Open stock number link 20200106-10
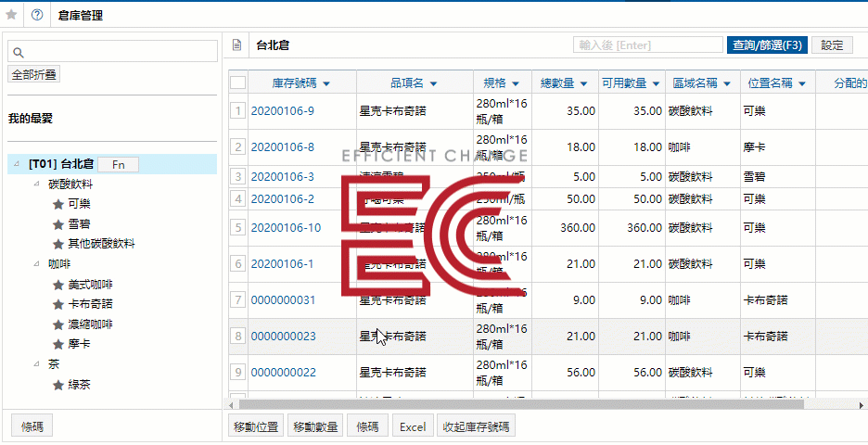This screenshot has height=445, width=868. click(x=286, y=227)
